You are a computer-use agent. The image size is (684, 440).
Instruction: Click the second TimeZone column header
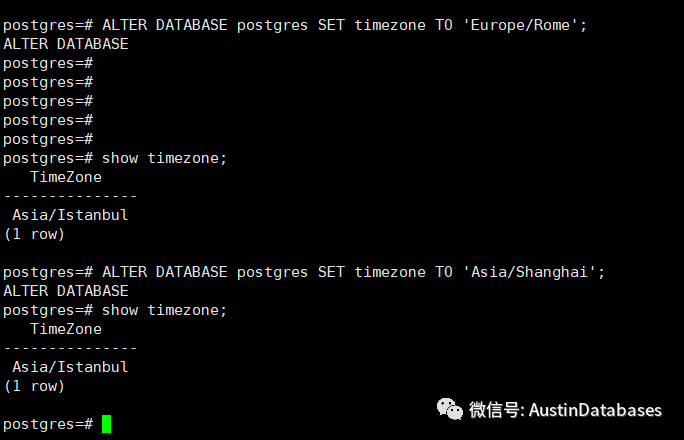coord(66,329)
